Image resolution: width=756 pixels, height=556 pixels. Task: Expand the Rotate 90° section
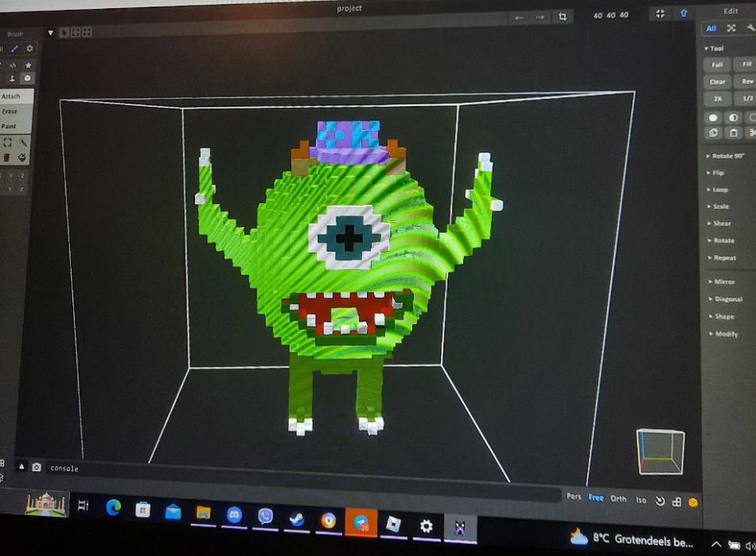pyautogui.click(x=726, y=155)
